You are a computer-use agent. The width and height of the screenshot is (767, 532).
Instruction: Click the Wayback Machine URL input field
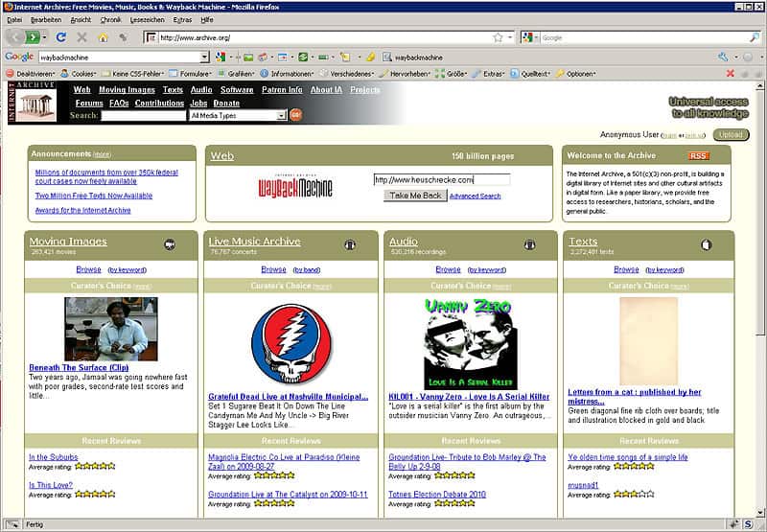pos(441,179)
